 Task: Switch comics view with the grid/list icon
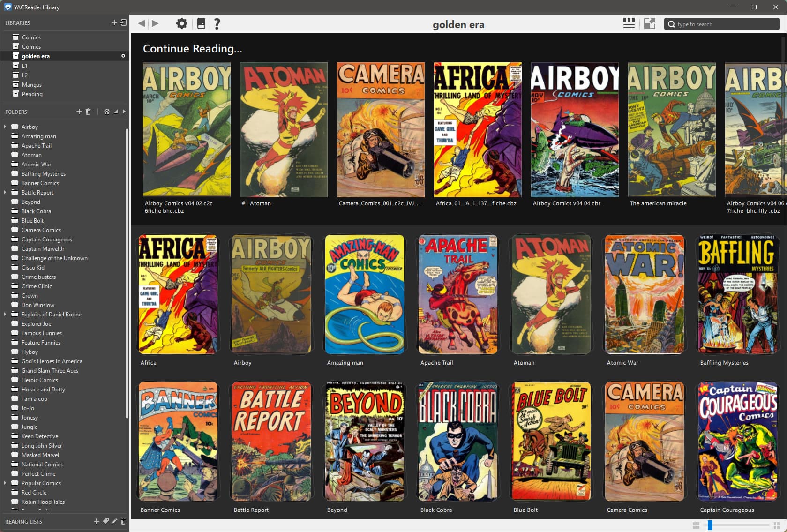coord(629,23)
